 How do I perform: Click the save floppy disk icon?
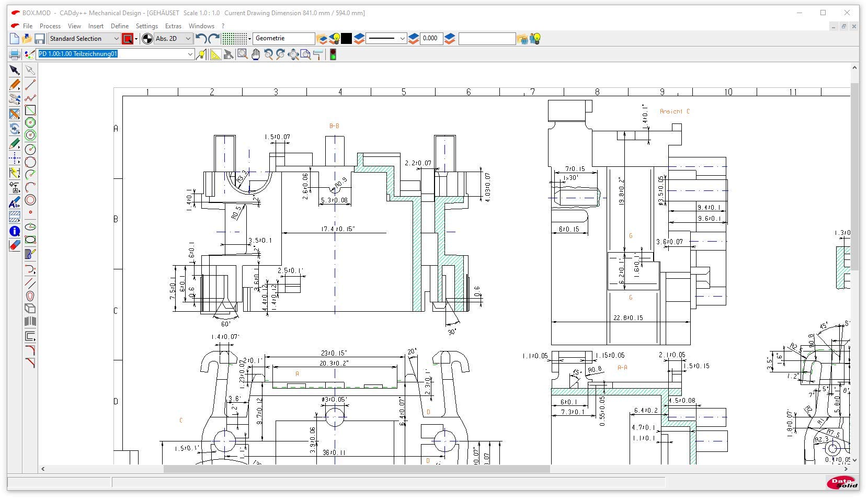(x=39, y=39)
